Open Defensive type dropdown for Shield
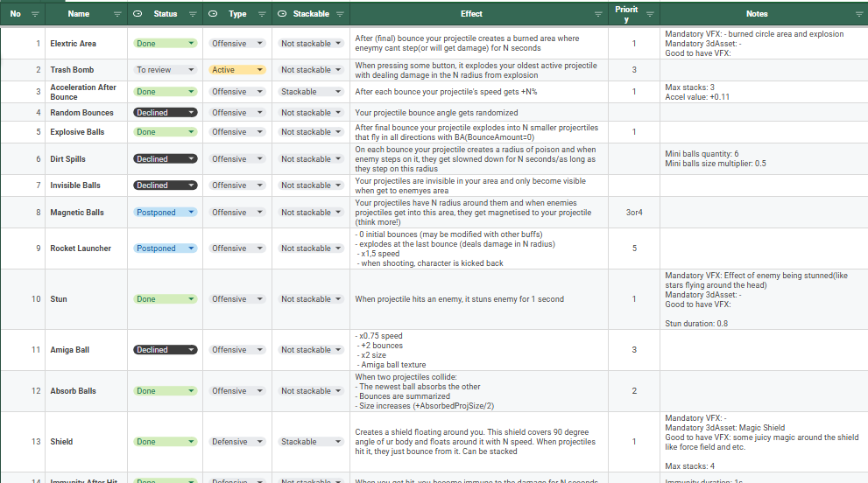 [237, 442]
